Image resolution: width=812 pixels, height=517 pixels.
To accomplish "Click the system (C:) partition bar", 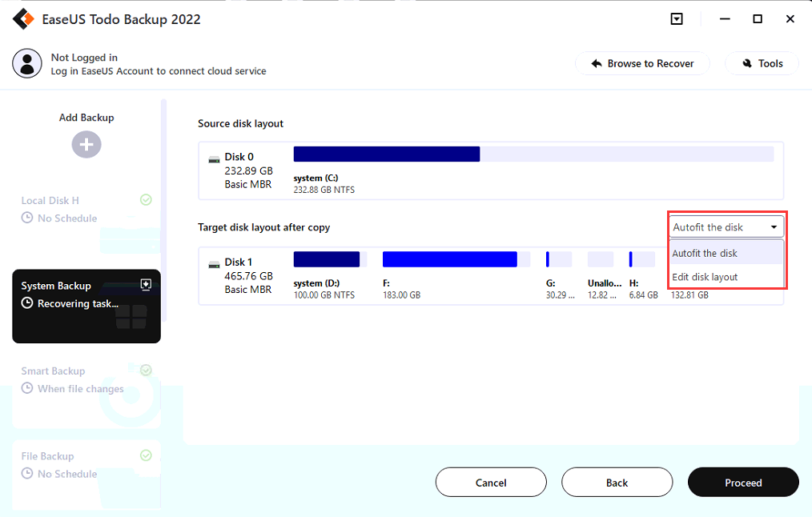I will point(533,154).
